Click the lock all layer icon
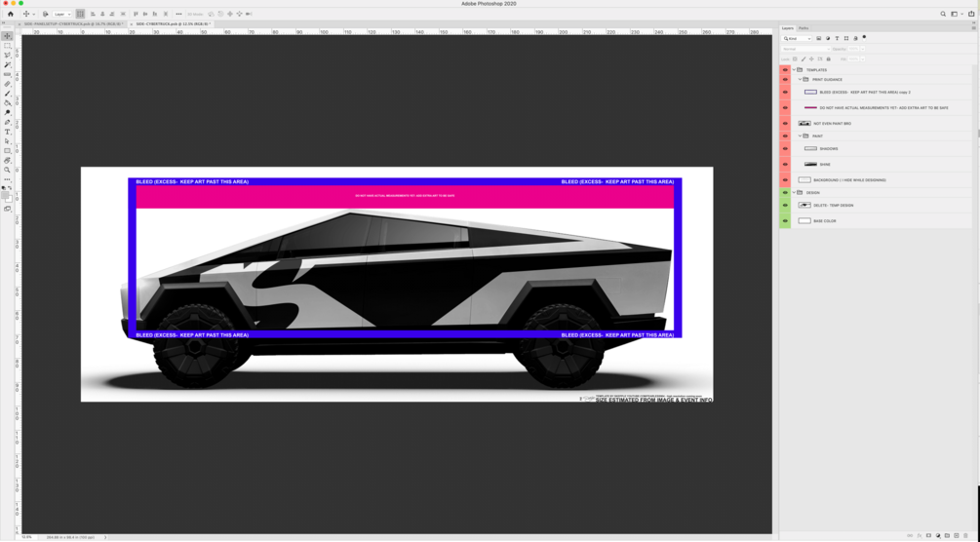This screenshot has height=542, width=980. tap(829, 59)
